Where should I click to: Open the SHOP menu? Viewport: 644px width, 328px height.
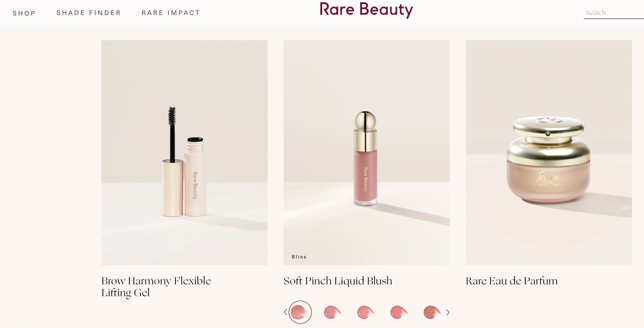click(24, 13)
